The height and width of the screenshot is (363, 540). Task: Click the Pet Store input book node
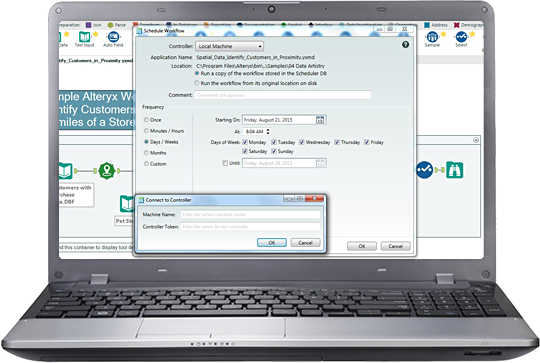coord(127,204)
